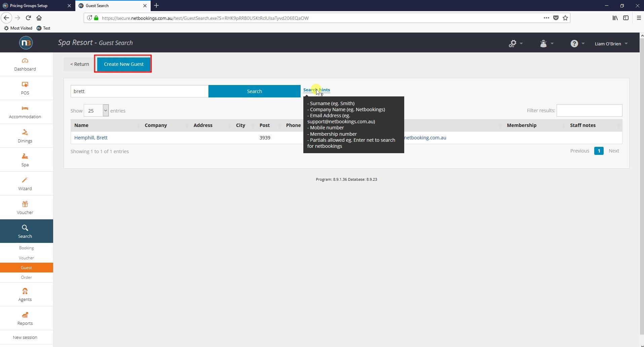Go to Next results page
The image size is (644, 347).
click(x=614, y=151)
